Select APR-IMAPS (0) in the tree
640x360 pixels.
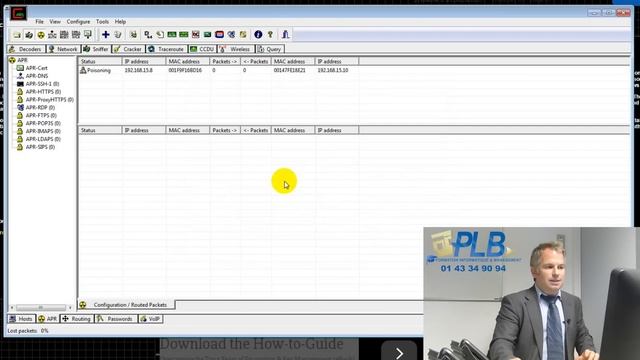[x=43, y=131]
